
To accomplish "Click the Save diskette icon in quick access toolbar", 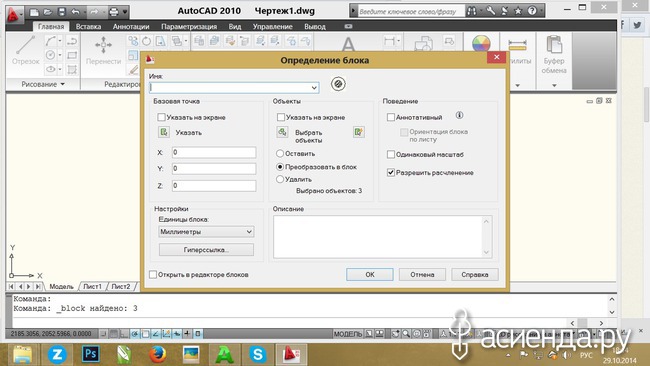I will pos(61,12).
